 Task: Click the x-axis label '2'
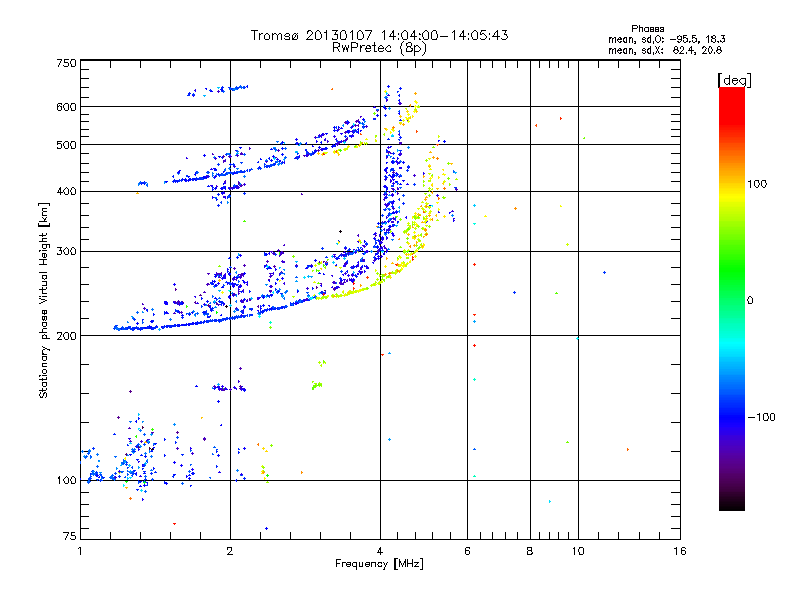tap(230, 551)
